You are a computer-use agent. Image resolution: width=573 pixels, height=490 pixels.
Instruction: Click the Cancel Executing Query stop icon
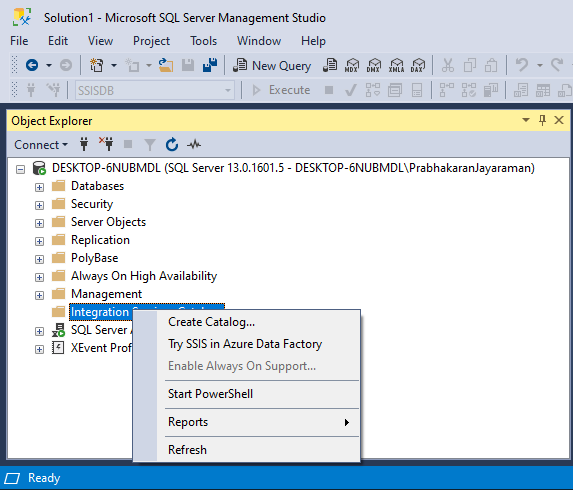point(329,90)
